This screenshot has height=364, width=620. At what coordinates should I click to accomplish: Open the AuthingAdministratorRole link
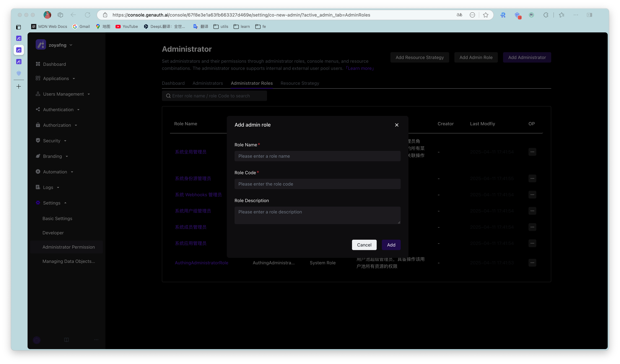pyautogui.click(x=201, y=263)
